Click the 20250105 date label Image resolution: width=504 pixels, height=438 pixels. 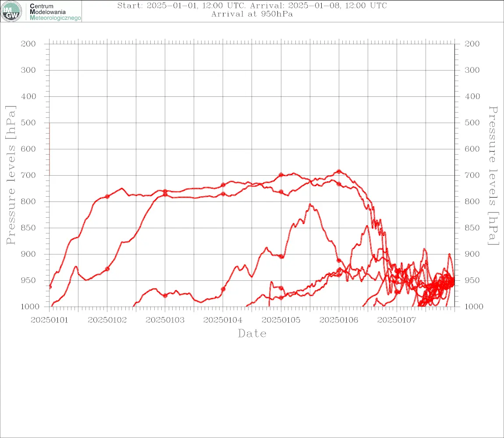coord(281,320)
